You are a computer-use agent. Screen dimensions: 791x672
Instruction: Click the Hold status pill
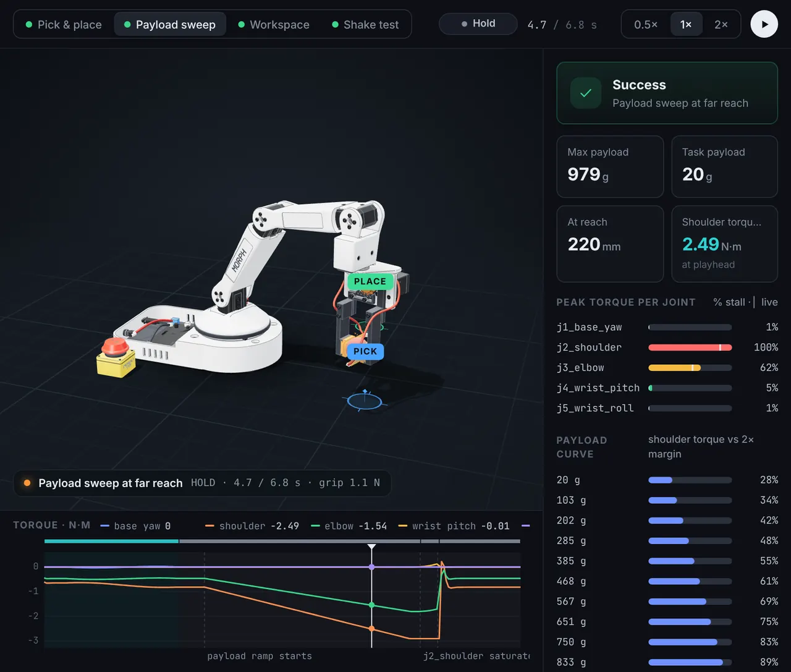click(478, 23)
